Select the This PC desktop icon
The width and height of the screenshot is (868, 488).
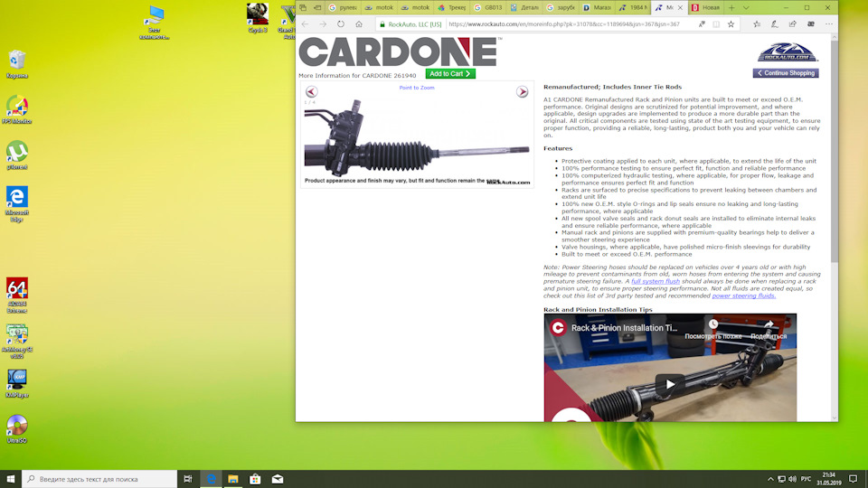click(155, 22)
